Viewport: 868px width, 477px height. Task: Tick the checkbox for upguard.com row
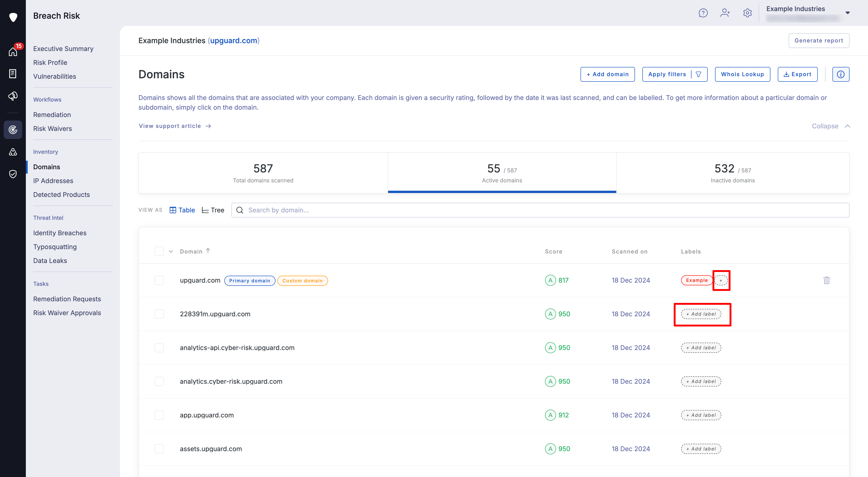(x=159, y=280)
